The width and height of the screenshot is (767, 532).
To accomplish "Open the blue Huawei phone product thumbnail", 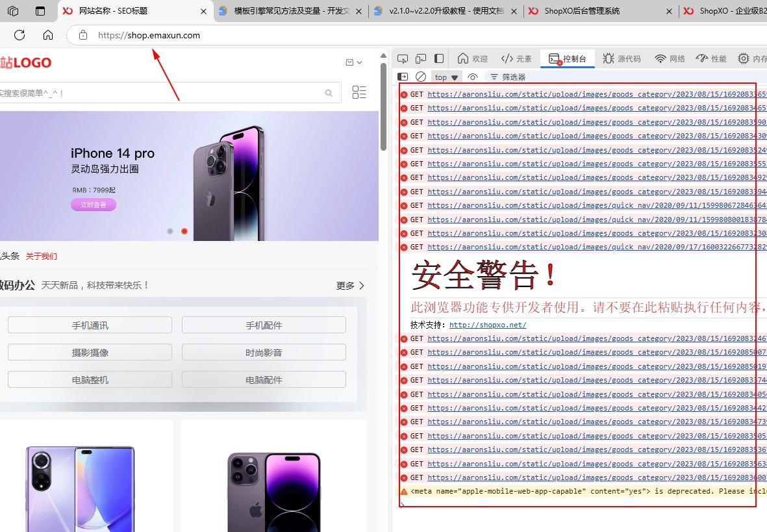I will point(80,488).
